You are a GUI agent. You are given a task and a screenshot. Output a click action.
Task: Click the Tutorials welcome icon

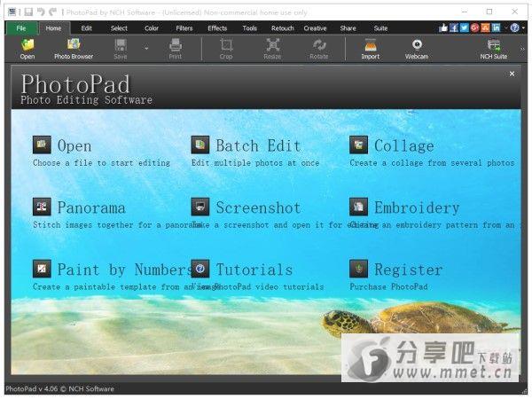(x=200, y=269)
